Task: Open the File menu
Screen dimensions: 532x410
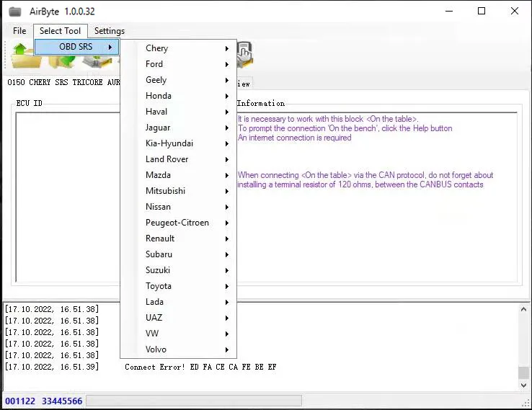Action: [19, 31]
